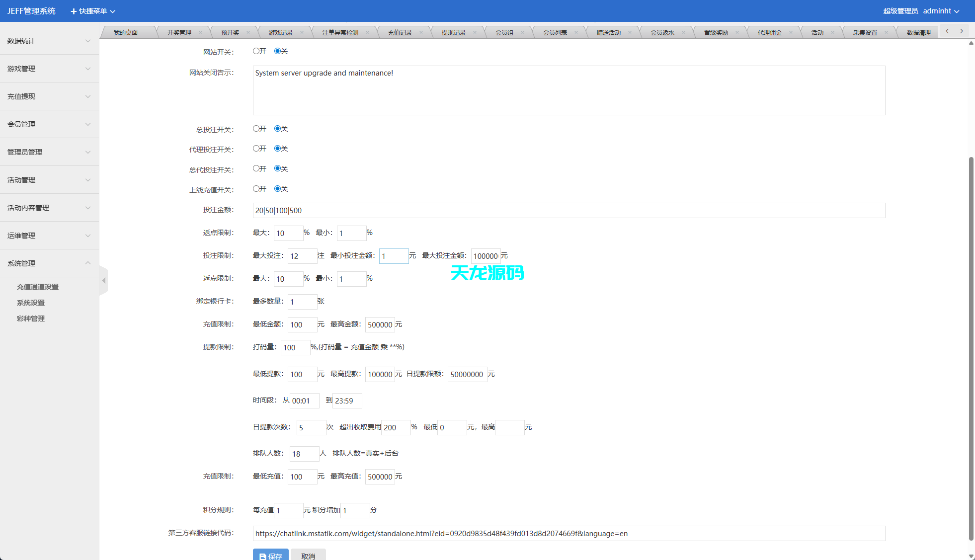Image resolution: width=975 pixels, height=560 pixels.
Task: Switch to the 会员列表 tab
Action: (556, 32)
